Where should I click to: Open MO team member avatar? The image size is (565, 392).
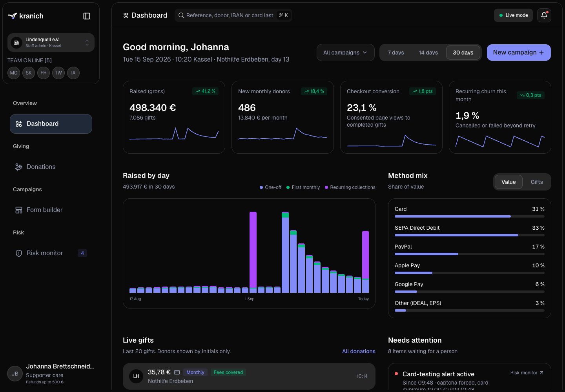(x=14, y=73)
